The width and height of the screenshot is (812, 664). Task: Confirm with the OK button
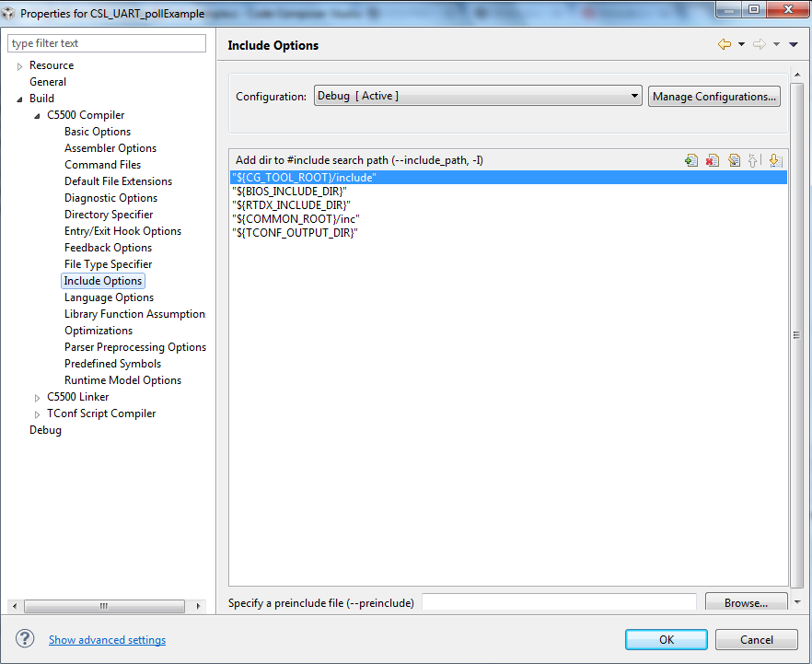pyautogui.click(x=666, y=640)
